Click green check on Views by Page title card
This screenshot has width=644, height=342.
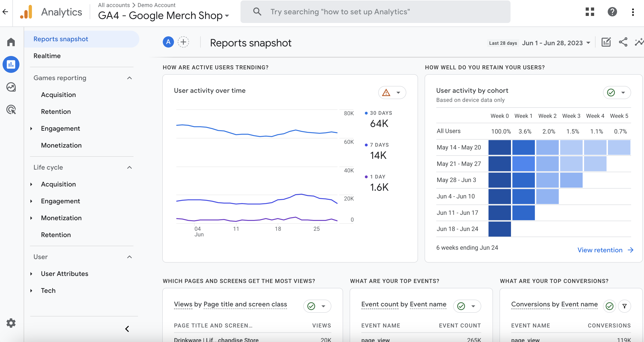pyautogui.click(x=311, y=306)
